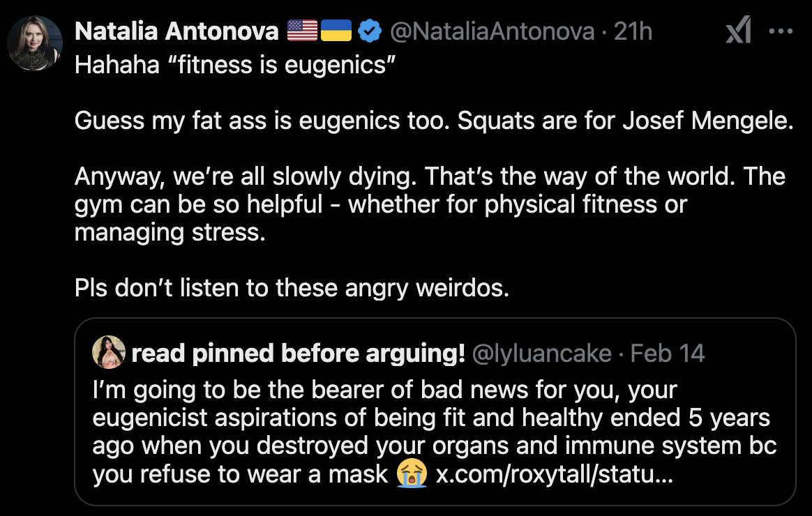The image size is (812, 516).
Task: Click the Ukraine flag emoji
Action: pos(336,31)
